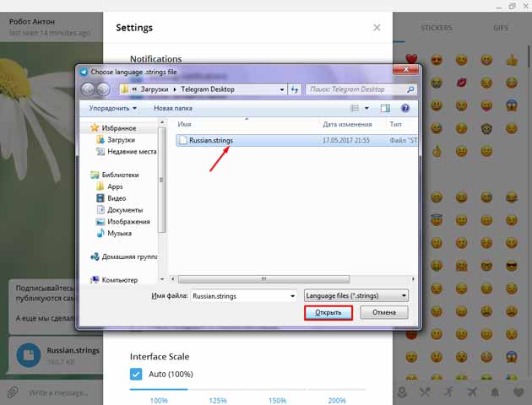The width and height of the screenshot is (532, 405).
Task: Toggle the Auto (100%) interface scale checkbox
Action: [136, 373]
